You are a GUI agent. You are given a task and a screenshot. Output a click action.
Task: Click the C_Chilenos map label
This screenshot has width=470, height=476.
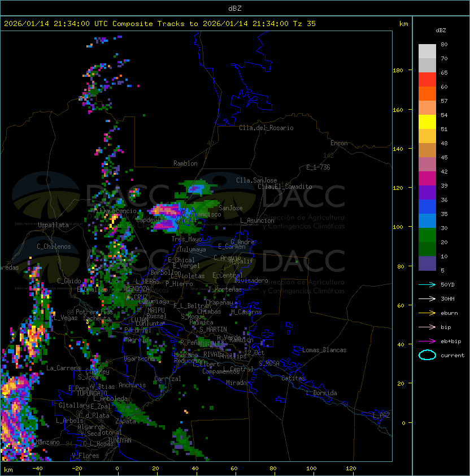[x=54, y=246]
